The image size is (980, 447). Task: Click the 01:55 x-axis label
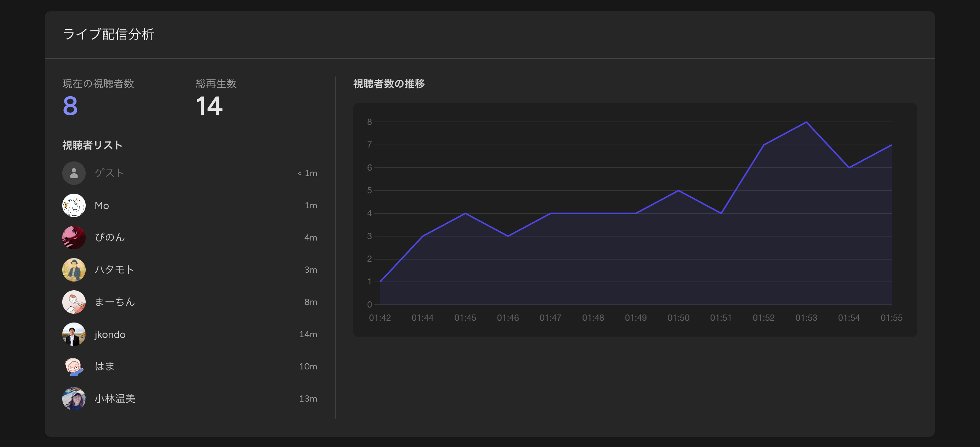click(x=891, y=318)
